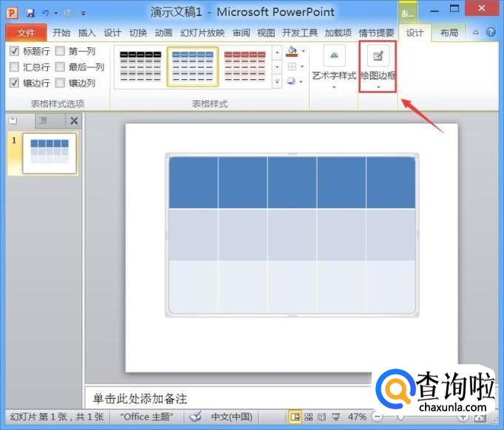Screen dimensions: 504x430
Task: Click the Save icon in quick access toolbar
Action: click(x=30, y=13)
